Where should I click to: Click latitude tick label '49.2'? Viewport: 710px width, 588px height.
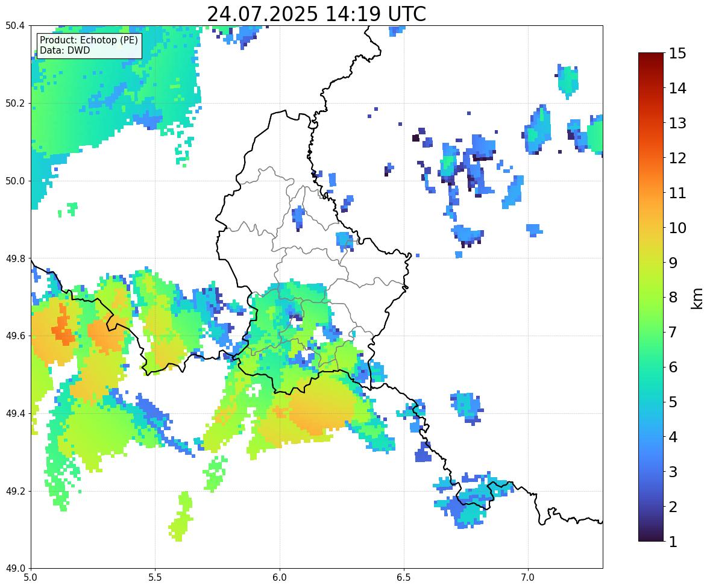pos(15,491)
